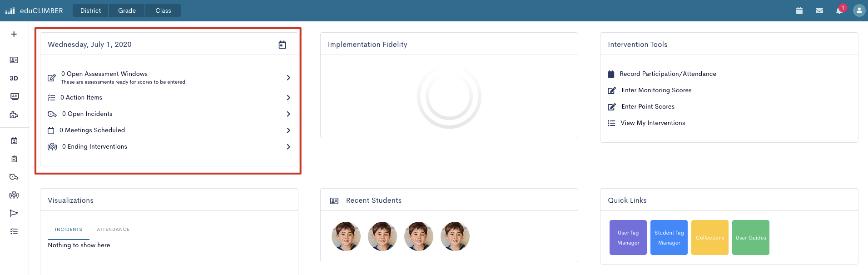Image resolution: width=868 pixels, height=275 pixels.
Task: Select the flag icon in the sidebar
Action: (14, 213)
